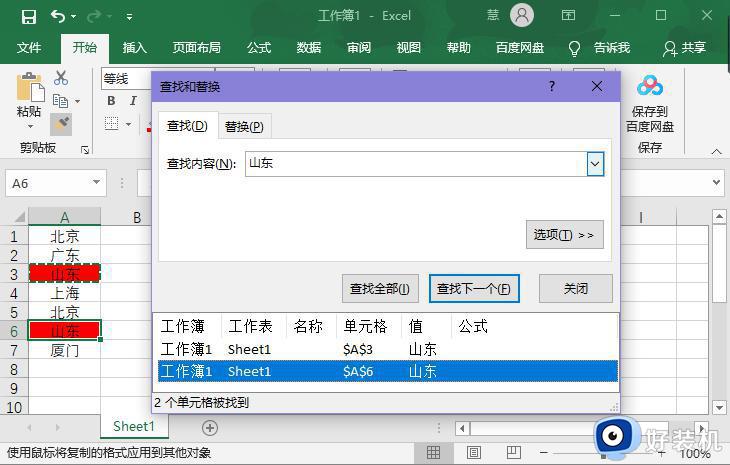Click the Undo arrow icon
Viewport: 730px width, 465px height.
tap(58, 16)
